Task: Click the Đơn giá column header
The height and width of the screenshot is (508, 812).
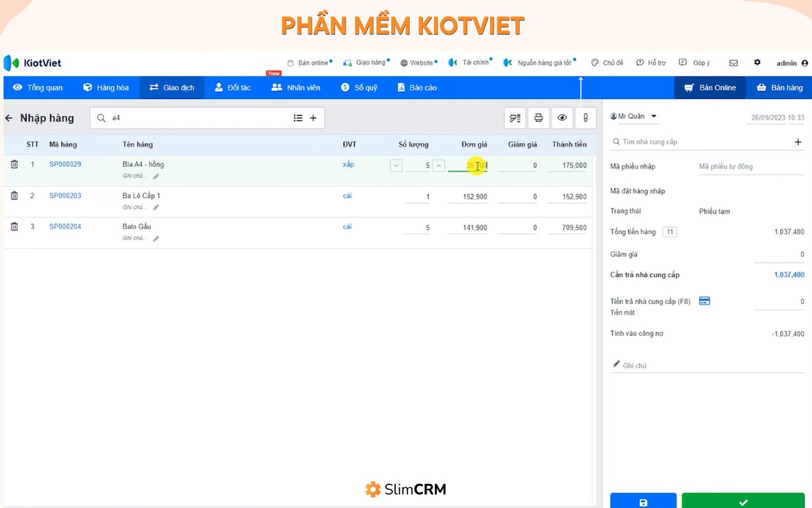Action: coord(475,145)
